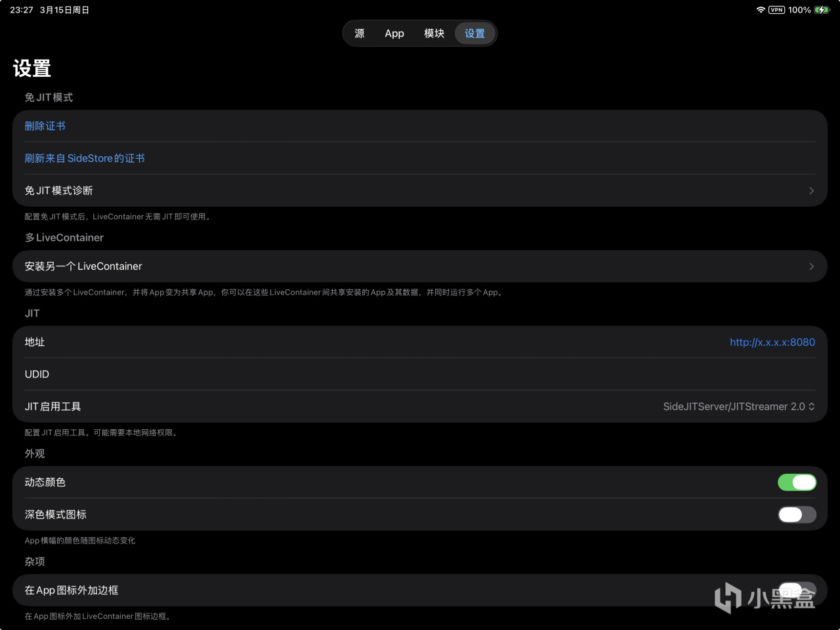Select the 杂项 section header

35,562
